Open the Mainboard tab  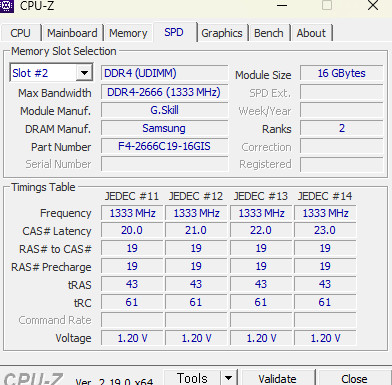(x=72, y=33)
